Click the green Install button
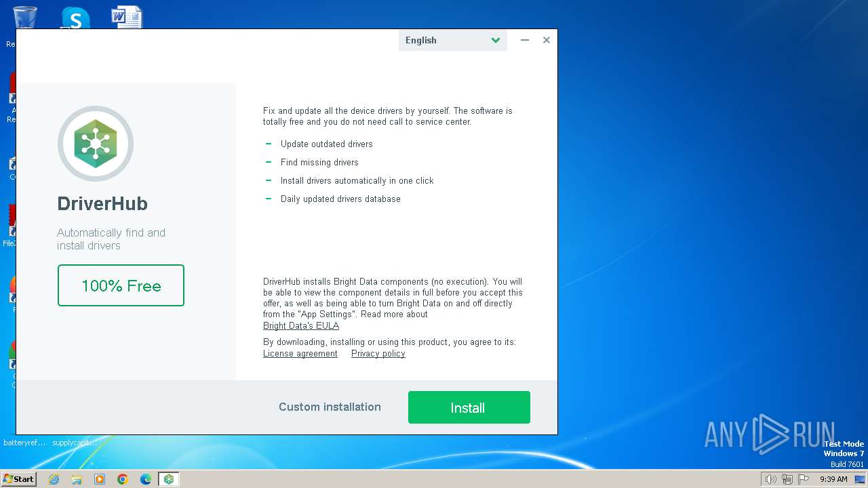Screen dimensions: 868x488 point(469,407)
